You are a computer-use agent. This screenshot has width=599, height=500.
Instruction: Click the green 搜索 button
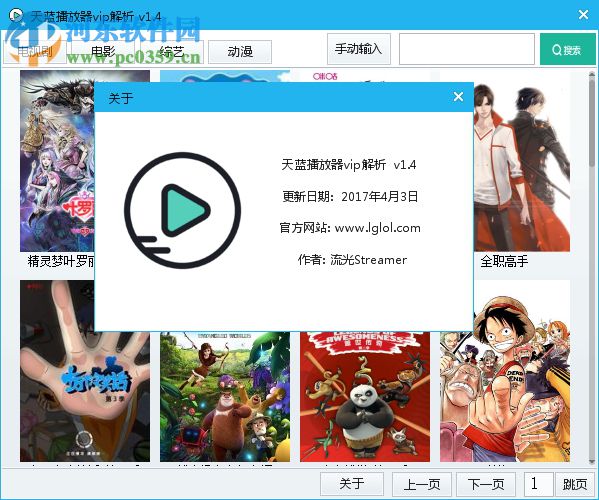[x=567, y=49]
